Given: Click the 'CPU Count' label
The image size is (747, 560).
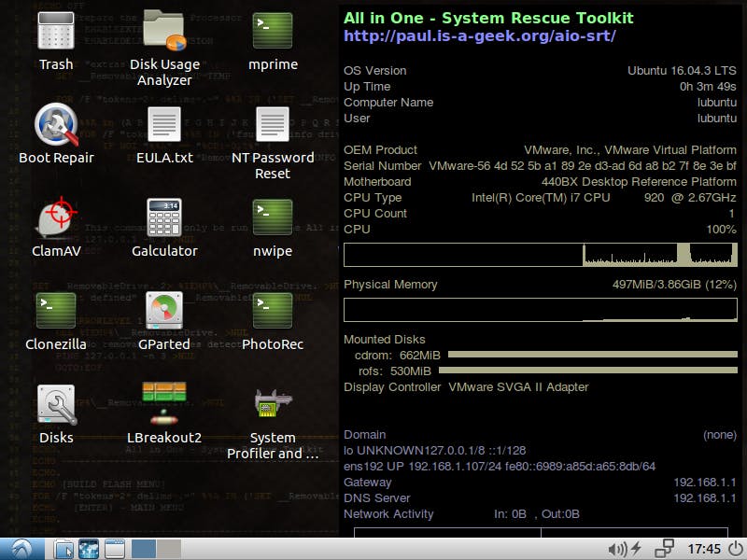Looking at the screenshot, I should pyautogui.click(x=375, y=214).
